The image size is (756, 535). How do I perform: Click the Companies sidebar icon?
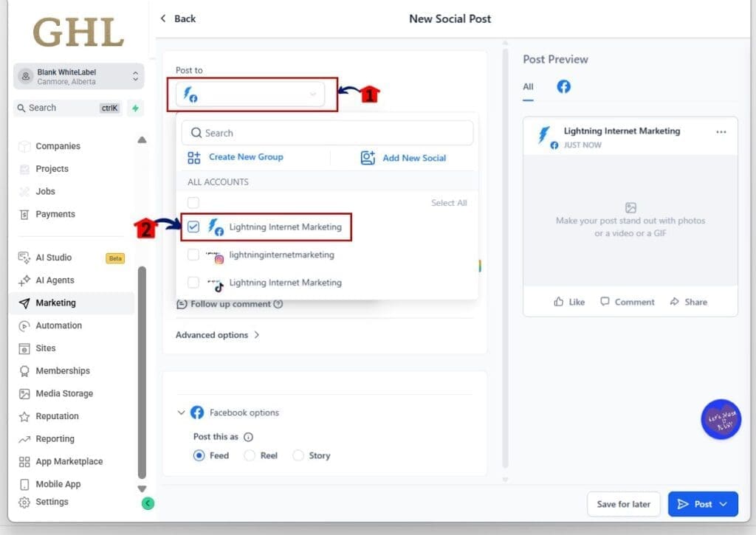[24, 146]
